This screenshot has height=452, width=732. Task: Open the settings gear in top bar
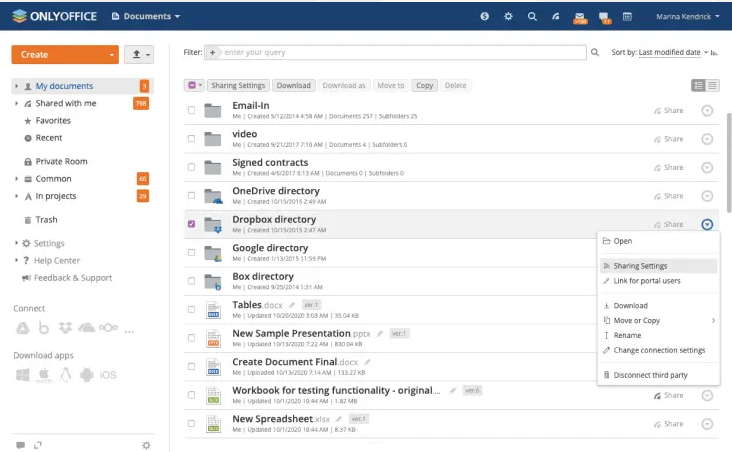[x=508, y=16]
